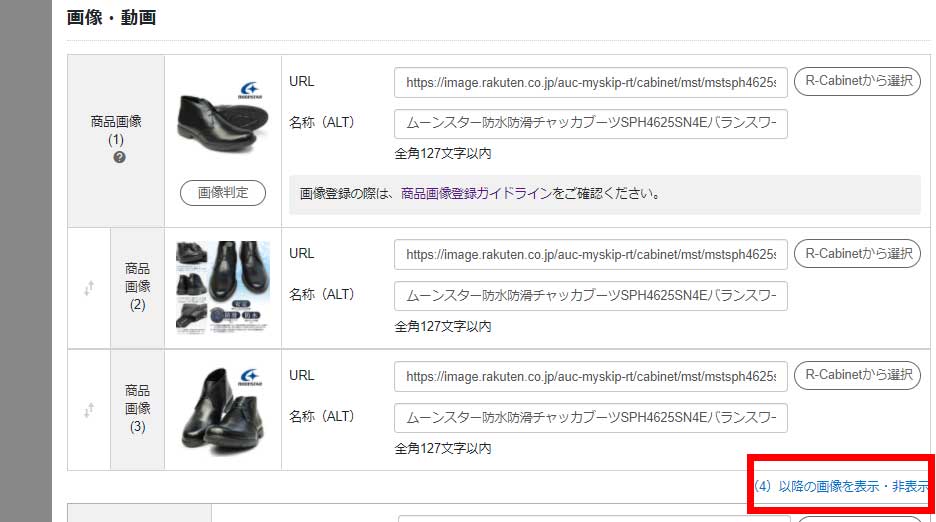Open the second product collage thumbnail
The height and width of the screenshot is (522, 936).
pyautogui.click(x=223, y=287)
